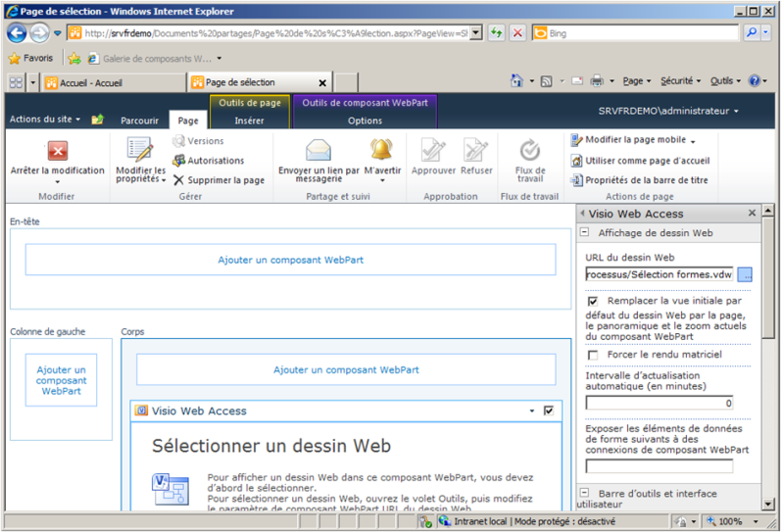Click Ajouter un composant WebPart in Corps
784x532 pixels.
[346, 369]
